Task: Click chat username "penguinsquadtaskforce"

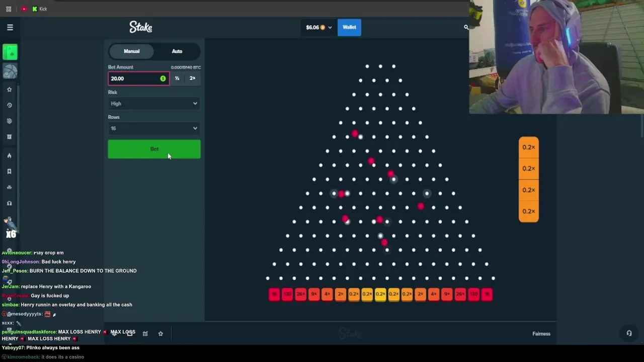Action: pos(29,332)
